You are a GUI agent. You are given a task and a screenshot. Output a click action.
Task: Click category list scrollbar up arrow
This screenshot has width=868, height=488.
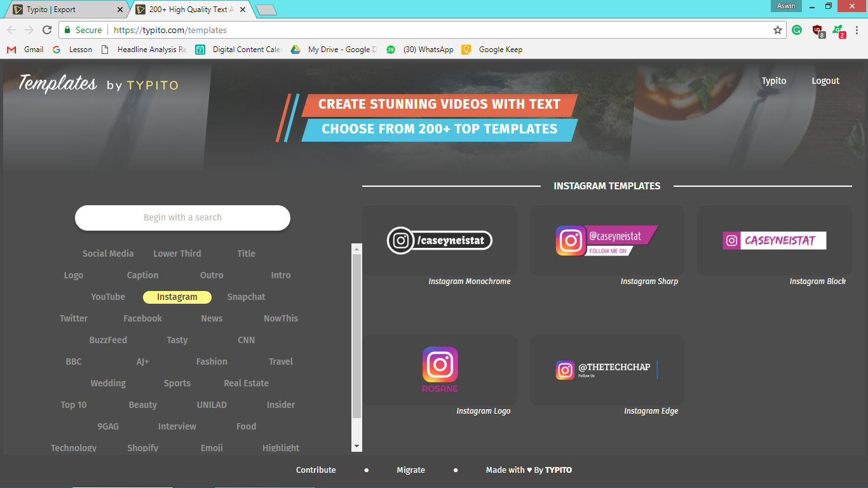pos(356,249)
